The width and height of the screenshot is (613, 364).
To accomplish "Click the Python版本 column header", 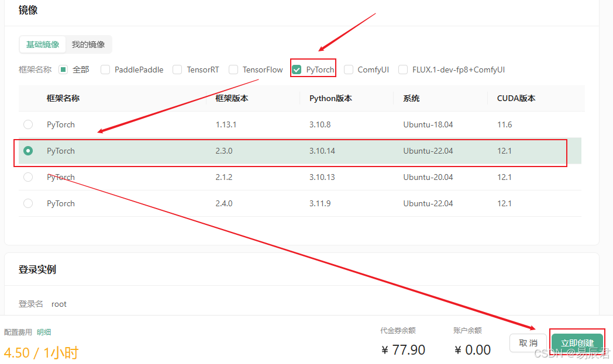I will tap(330, 98).
